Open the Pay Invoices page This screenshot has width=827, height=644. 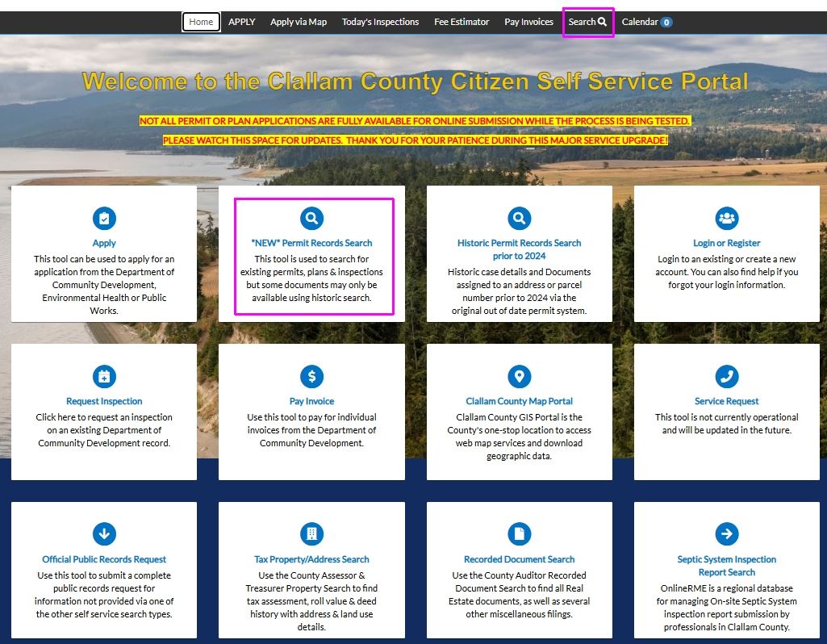528,22
